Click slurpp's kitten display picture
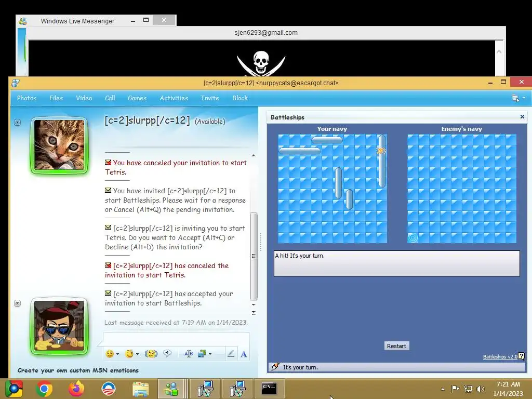 pos(59,145)
